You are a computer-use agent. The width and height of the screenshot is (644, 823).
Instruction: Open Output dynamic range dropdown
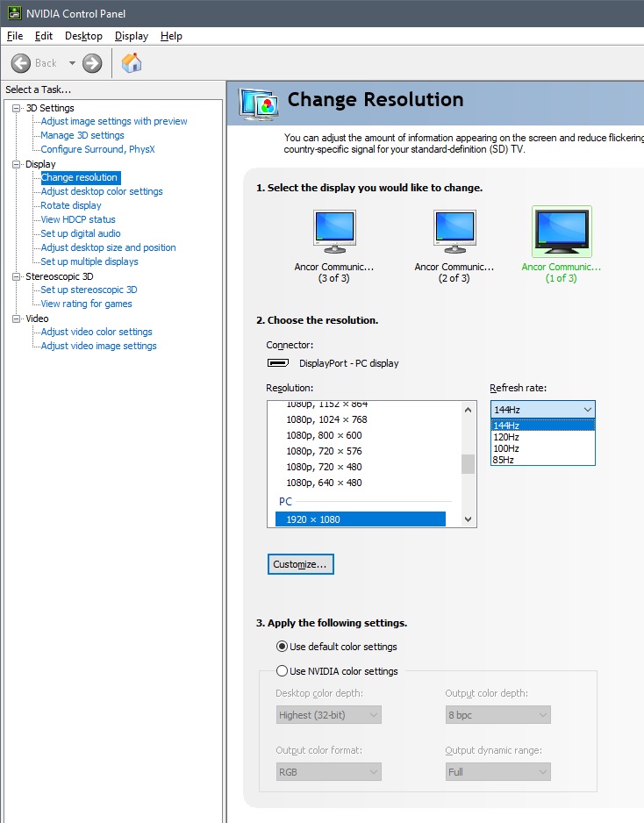498,772
